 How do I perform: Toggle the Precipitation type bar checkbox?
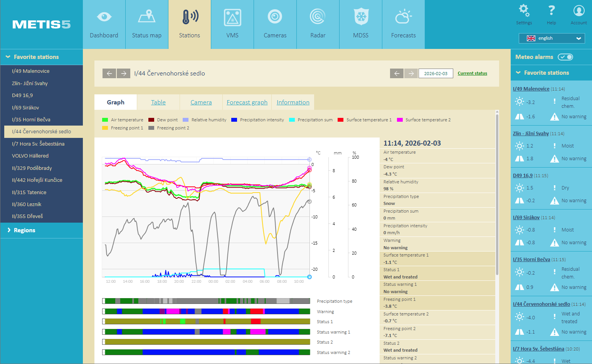coord(104,301)
